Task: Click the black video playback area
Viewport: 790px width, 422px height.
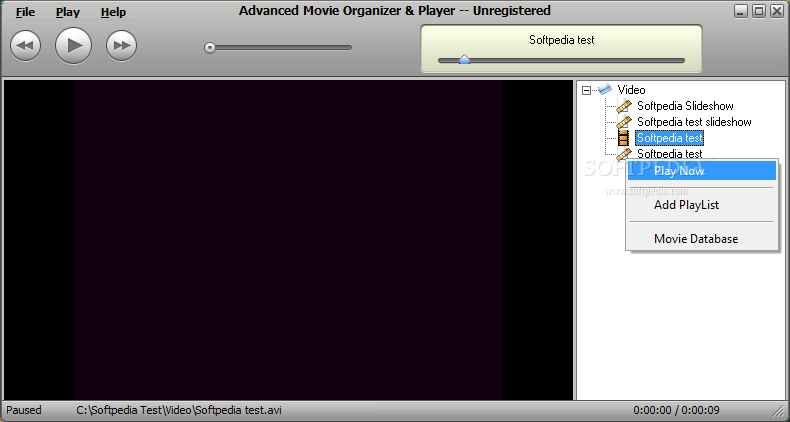Action: pos(289,240)
